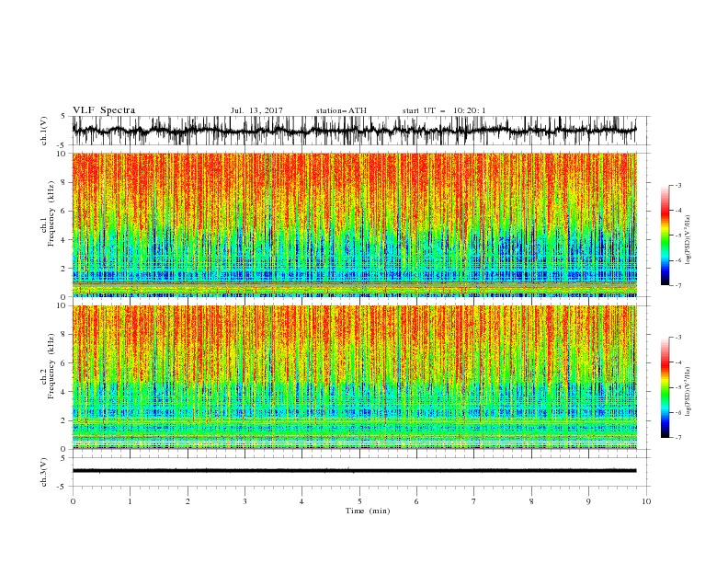
Task: Click the 'ch.1 Frequency (kHz)' axis label
Action: click(47, 214)
